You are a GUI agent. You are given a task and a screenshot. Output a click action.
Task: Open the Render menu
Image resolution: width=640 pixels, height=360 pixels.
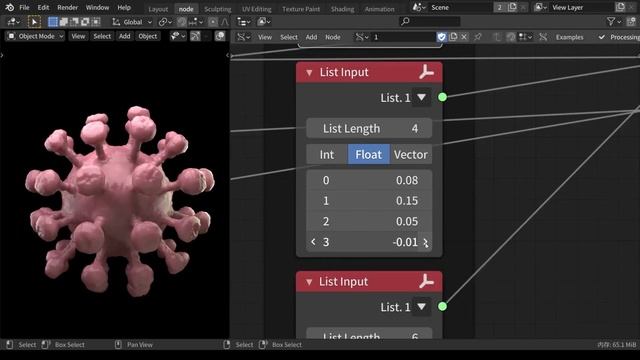(67, 7)
